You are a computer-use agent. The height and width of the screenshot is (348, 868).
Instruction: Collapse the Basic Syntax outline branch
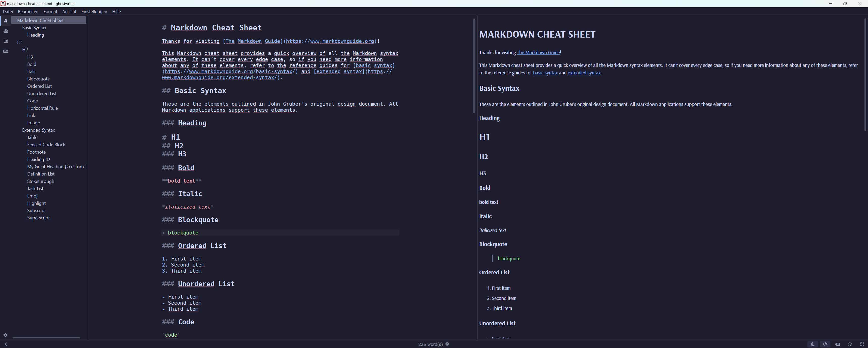pos(34,28)
